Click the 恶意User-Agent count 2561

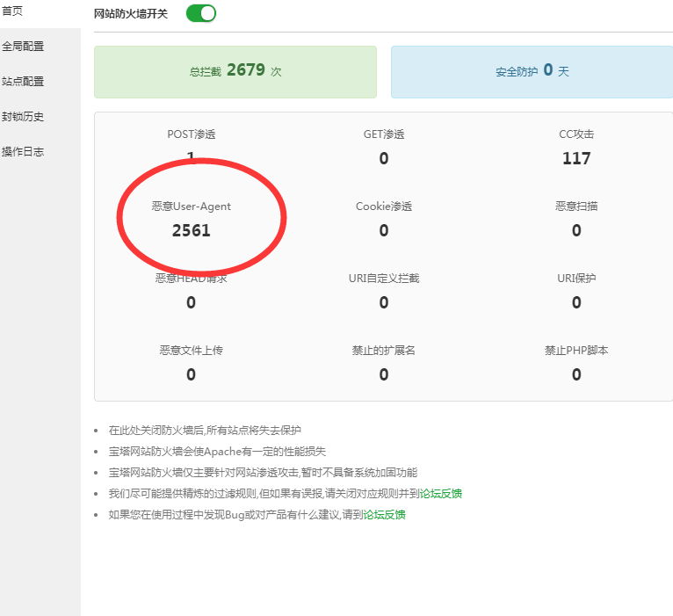pyautogui.click(x=191, y=230)
